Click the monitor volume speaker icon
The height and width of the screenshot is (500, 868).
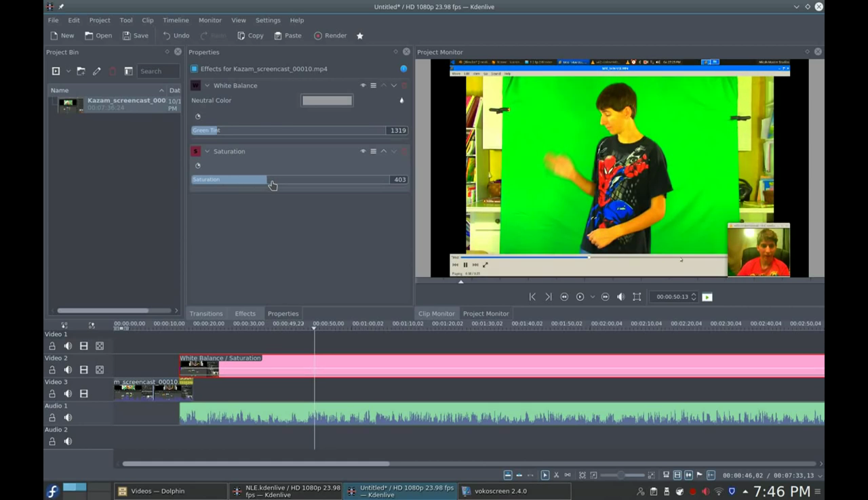pyautogui.click(x=620, y=297)
